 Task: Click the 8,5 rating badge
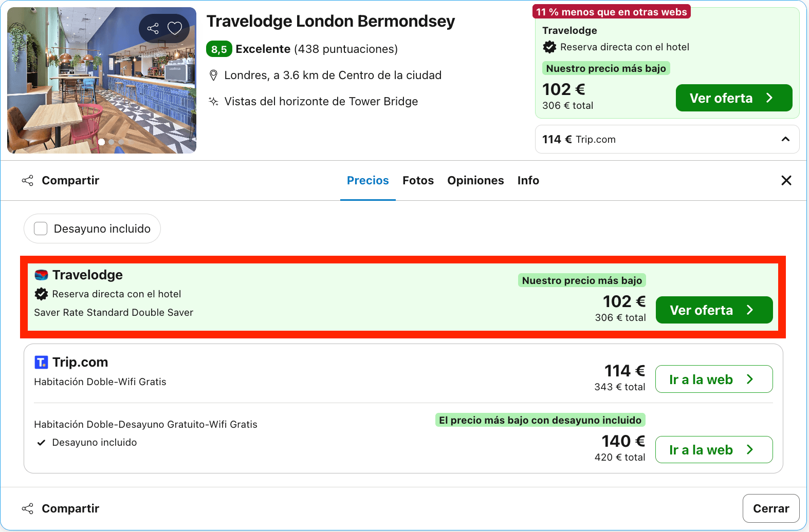click(x=219, y=49)
